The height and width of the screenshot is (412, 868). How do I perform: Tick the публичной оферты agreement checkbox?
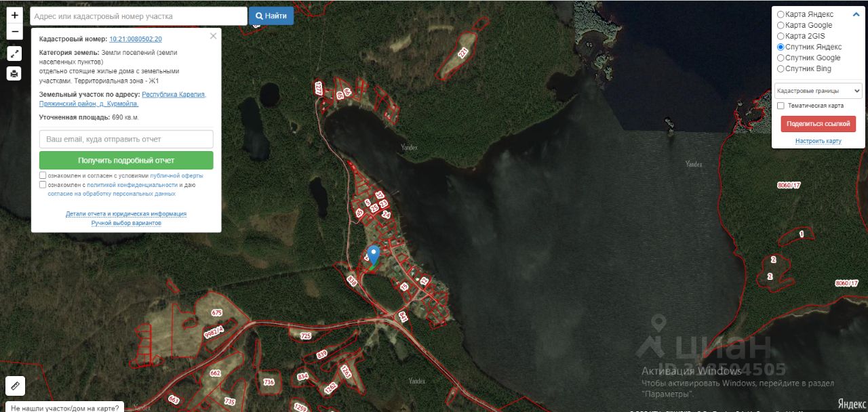coord(43,176)
